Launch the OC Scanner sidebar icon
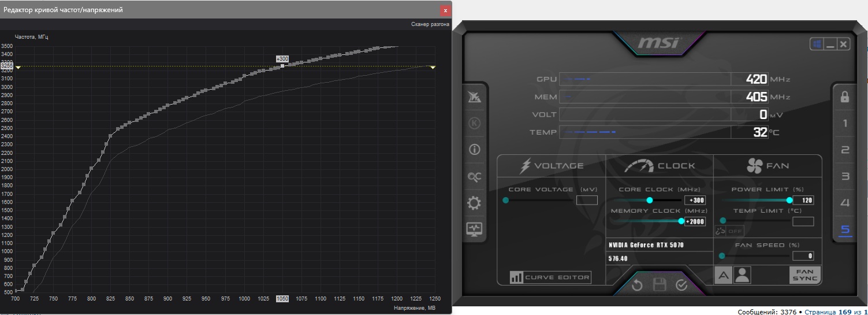Screen dimensions: 868x315 [474, 177]
